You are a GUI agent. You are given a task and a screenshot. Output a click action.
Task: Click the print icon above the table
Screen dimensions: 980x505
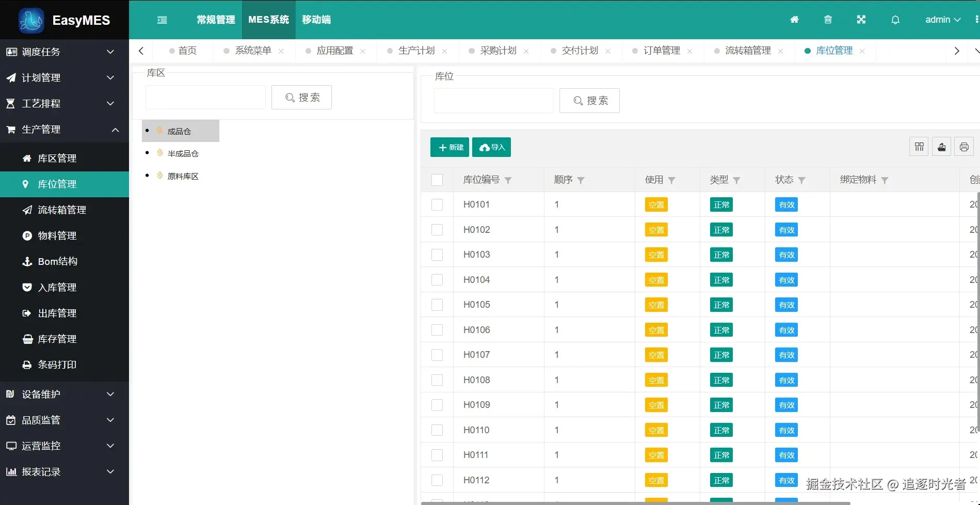tap(964, 147)
